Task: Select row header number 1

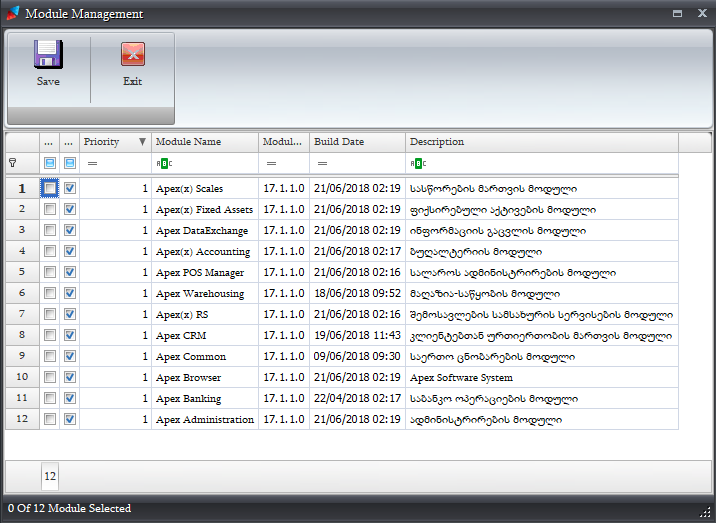Action: 22,188
